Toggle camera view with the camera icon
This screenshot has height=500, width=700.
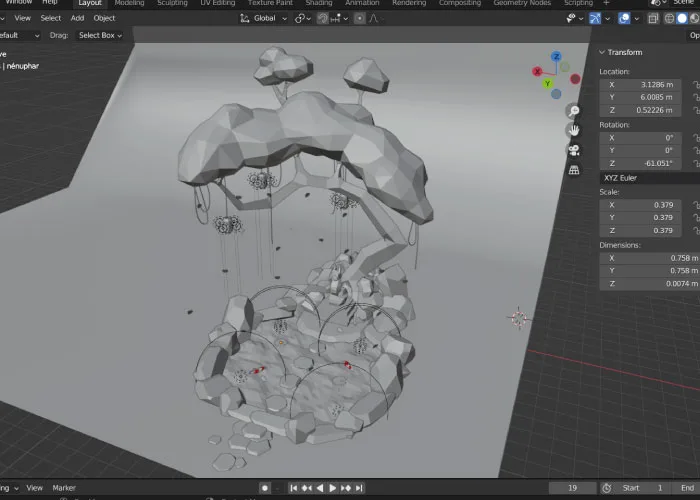click(x=574, y=150)
